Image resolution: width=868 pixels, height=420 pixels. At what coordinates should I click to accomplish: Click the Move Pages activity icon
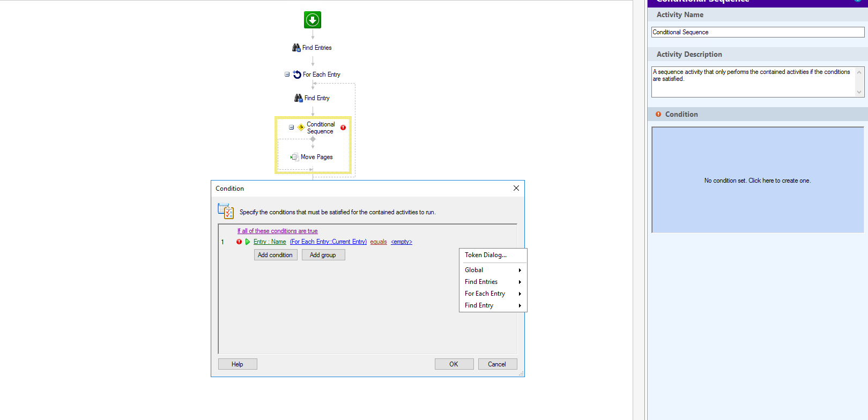coord(294,157)
